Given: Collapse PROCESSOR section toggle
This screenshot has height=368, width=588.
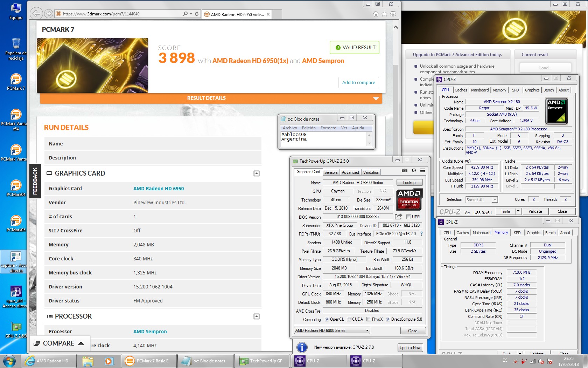Looking at the screenshot, I should (257, 316).
